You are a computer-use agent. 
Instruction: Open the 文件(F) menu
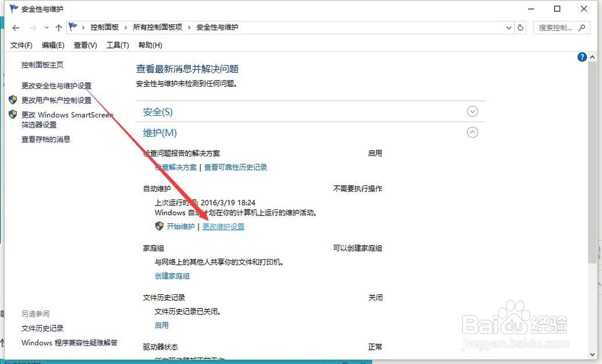22,45
